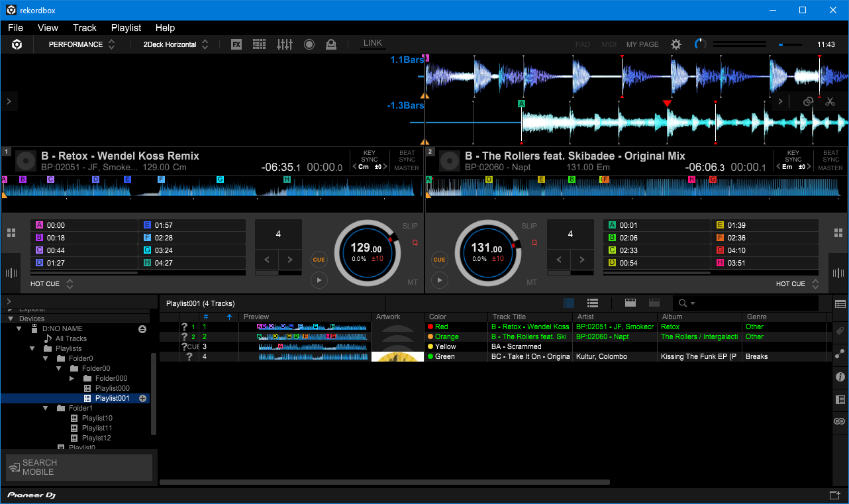Image resolution: width=849 pixels, height=504 pixels.
Task: Toggle deck 2 master tempo MT
Action: (x=532, y=283)
